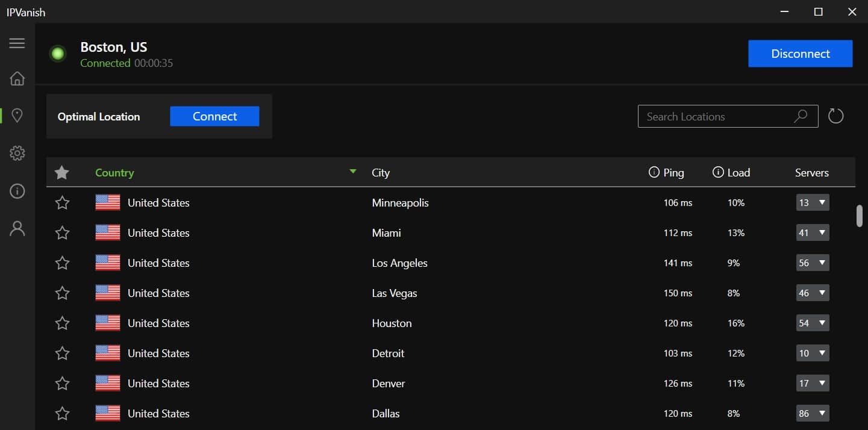The width and height of the screenshot is (868, 430).
Task: Click the 103 ms ping value
Action: (x=678, y=354)
